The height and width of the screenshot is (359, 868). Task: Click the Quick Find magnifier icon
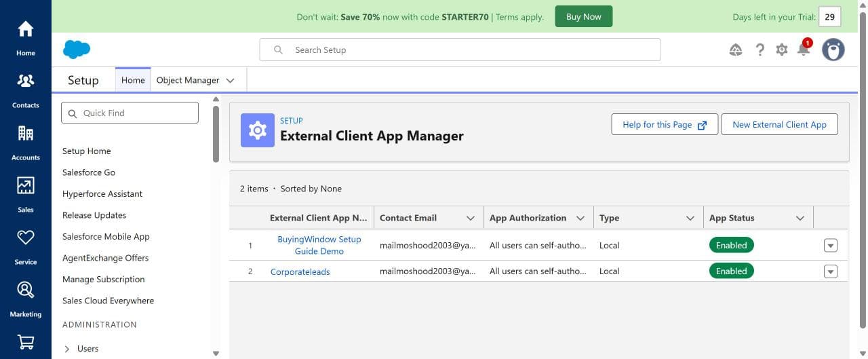tap(73, 113)
